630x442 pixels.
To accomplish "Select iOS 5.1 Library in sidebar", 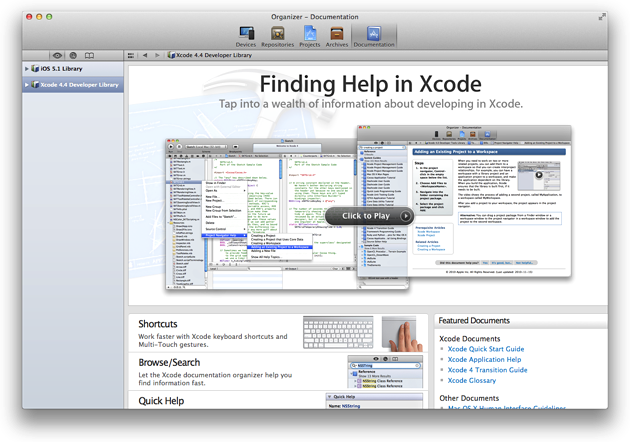I will [x=73, y=69].
